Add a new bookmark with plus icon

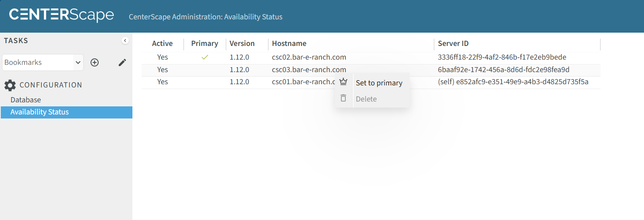point(95,62)
